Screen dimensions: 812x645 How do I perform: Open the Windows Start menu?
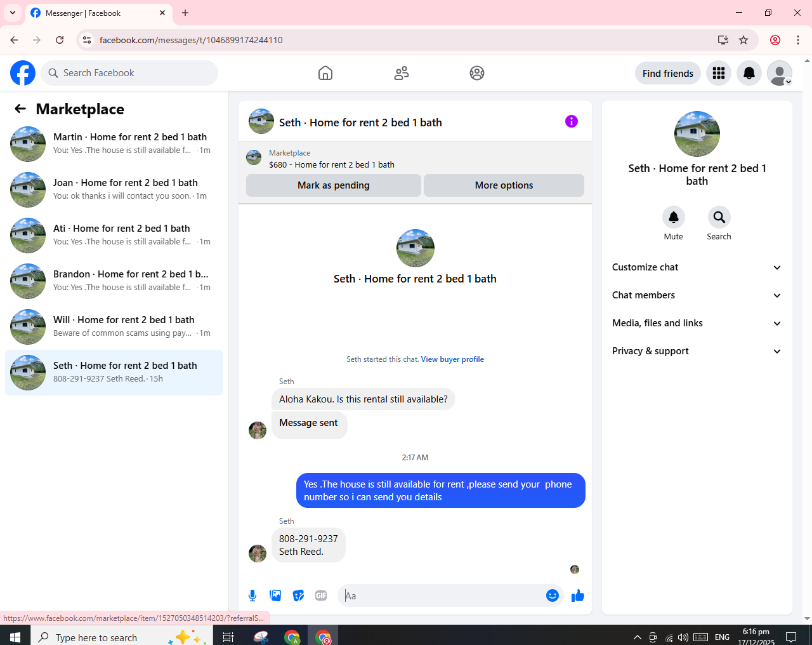click(15, 637)
